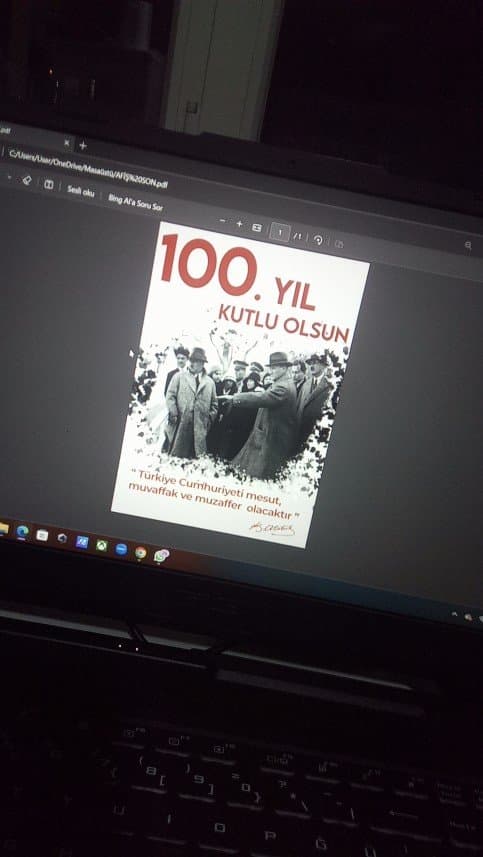The height and width of the screenshot is (857, 483).
Task: Zoom in the PDF with plus button
Action: pyautogui.click(x=239, y=224)
